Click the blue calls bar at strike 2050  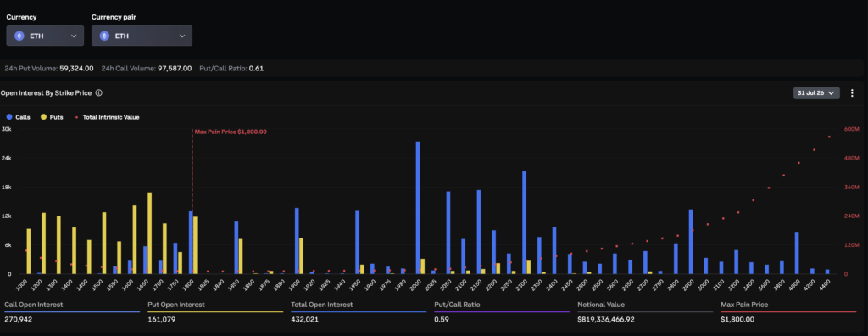[x=448, y=232]
